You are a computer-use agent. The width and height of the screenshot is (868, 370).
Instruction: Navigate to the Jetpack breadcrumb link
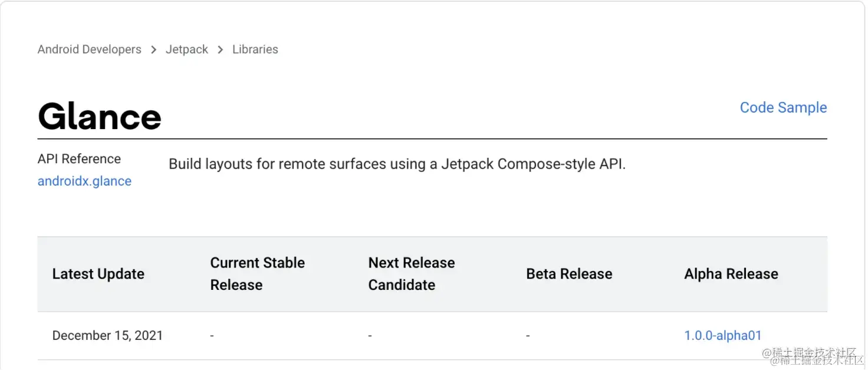point(186,49)
